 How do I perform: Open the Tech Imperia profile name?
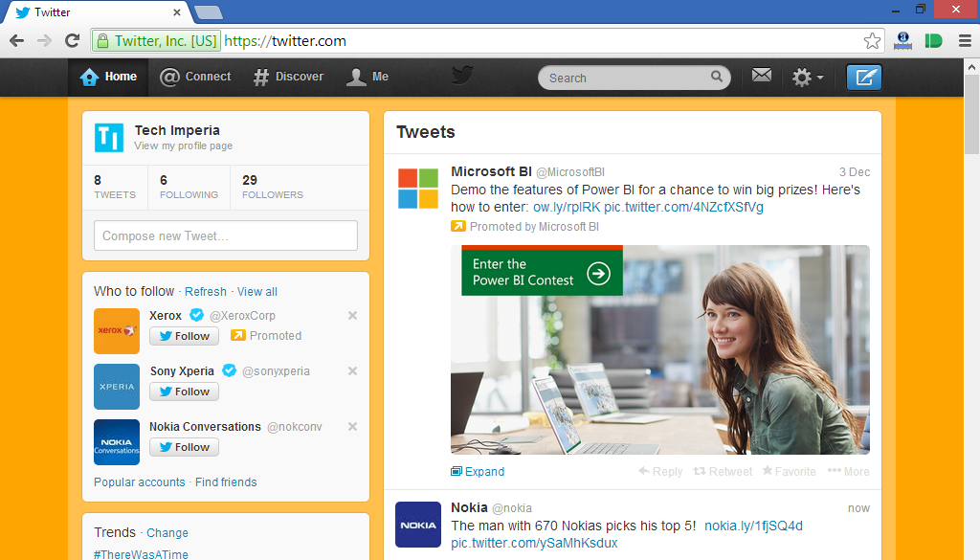coord(177,130)
